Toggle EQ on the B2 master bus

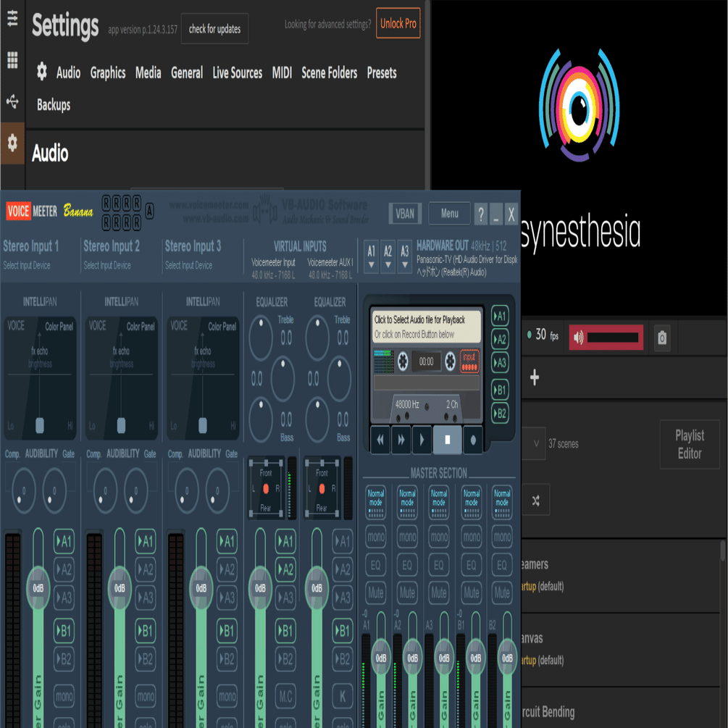point(502,565)
